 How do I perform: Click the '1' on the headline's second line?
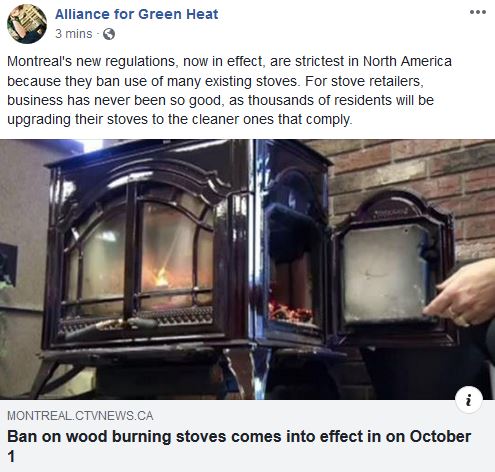pyautogui.click(x=11, y=456)
